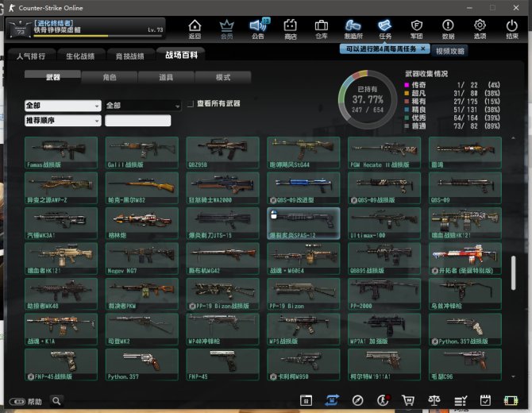Screen dimensions: 532x413
Task: Select the PP-2000 weapon card
Action: (x=384, y=294)
